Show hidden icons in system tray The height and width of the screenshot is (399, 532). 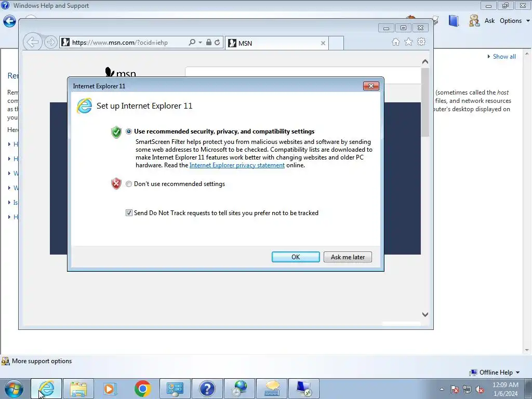[442, 389]
